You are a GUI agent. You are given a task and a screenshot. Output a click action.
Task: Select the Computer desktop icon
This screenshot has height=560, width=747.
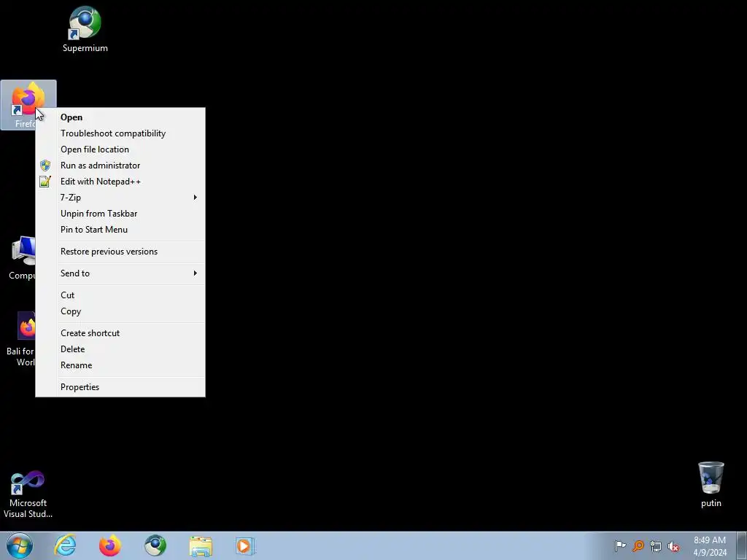pyautogui.click(x=21, y=258)
